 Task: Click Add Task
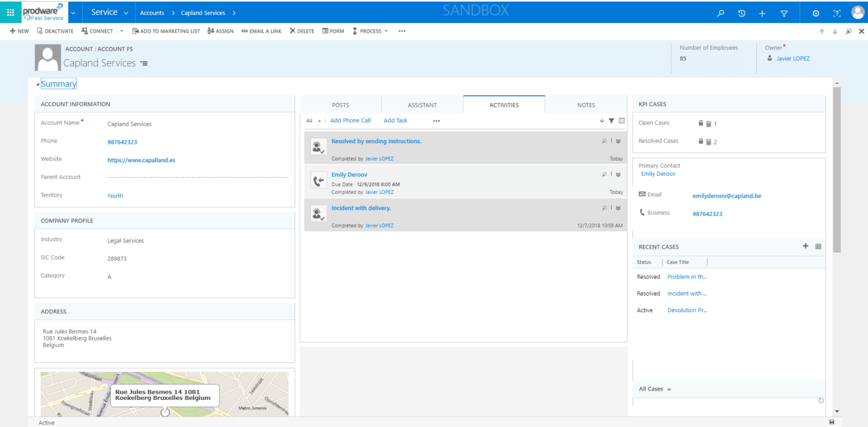[x=396, y=121]
